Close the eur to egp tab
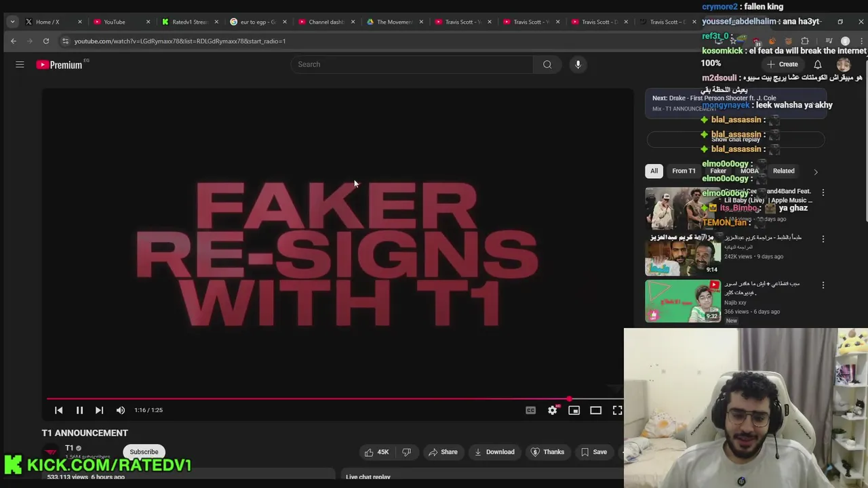Viewport: 868px width, 488px height. click(285, 22)
